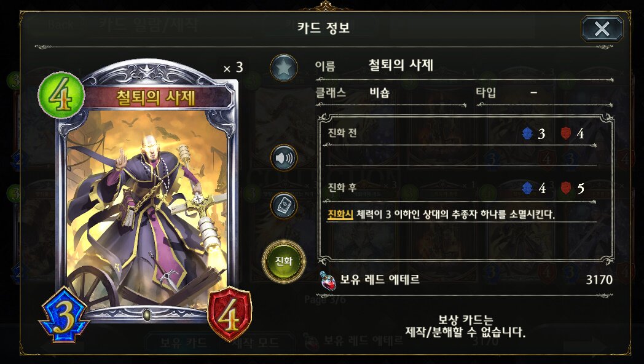Click the 비숍 class value

tap(379, 93)
